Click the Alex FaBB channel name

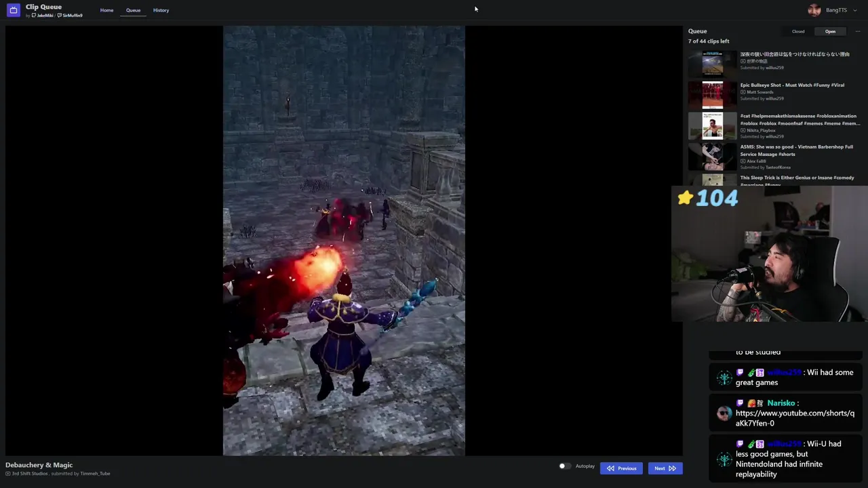click(756, 161)
